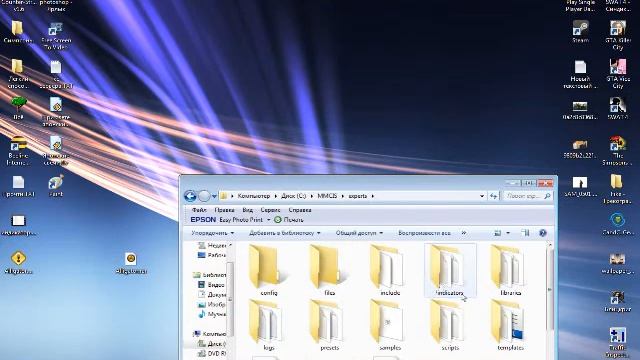The image size is (640, 360).
Task: Select Музыка in the navigation pane
Action: tap(211, 314)
